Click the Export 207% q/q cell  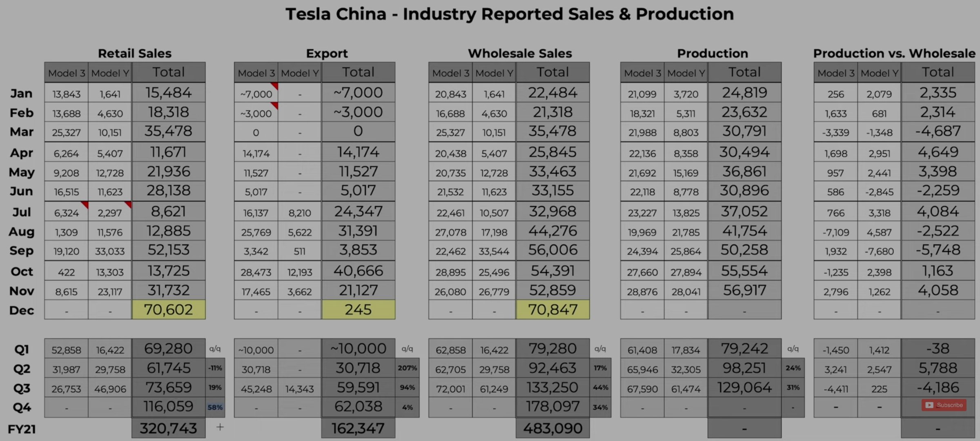pyautogui.click(x=407, y=368)
